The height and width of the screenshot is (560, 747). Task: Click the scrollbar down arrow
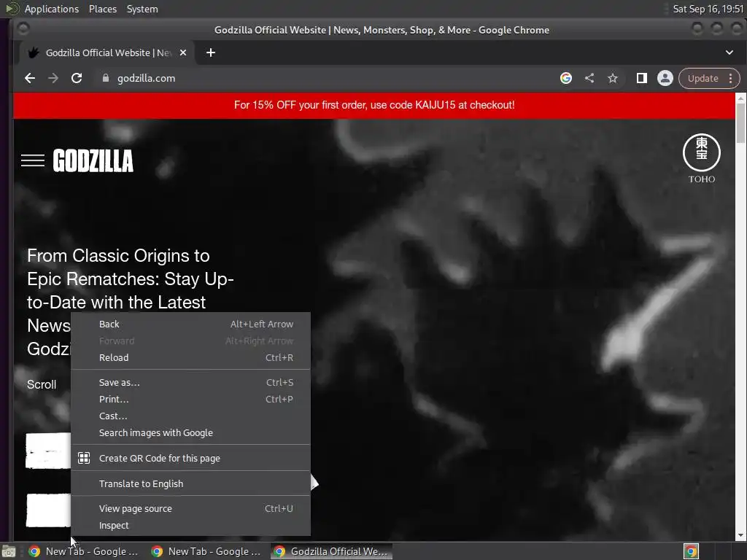point(740,535)
